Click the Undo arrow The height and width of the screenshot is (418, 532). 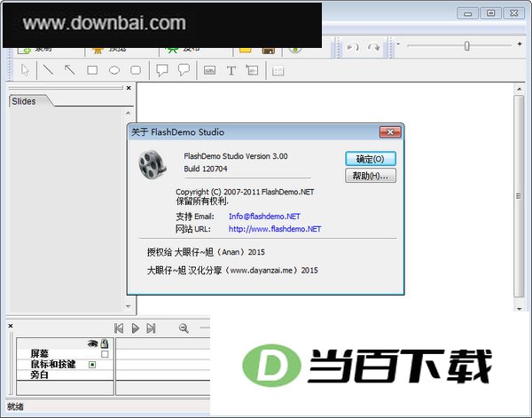352,46
